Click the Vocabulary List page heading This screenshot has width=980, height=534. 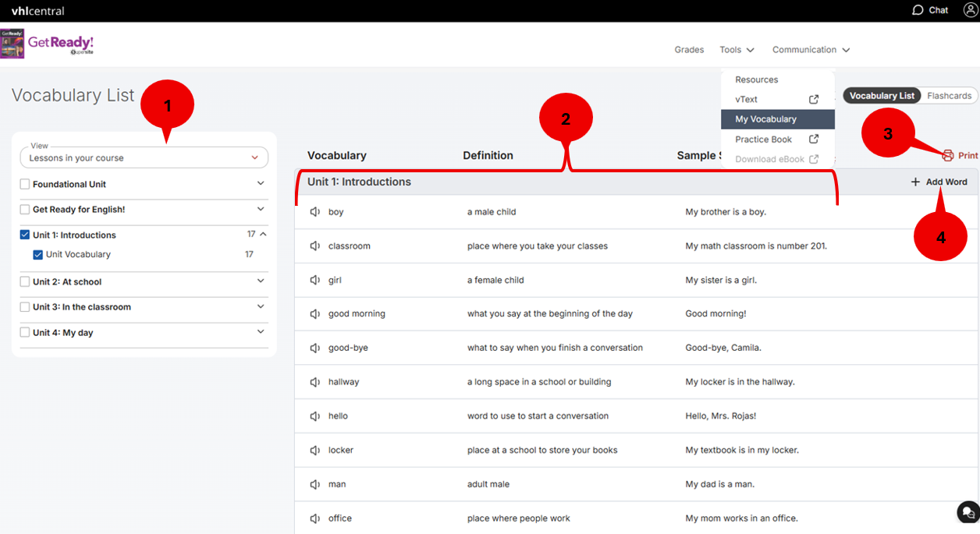73,96
